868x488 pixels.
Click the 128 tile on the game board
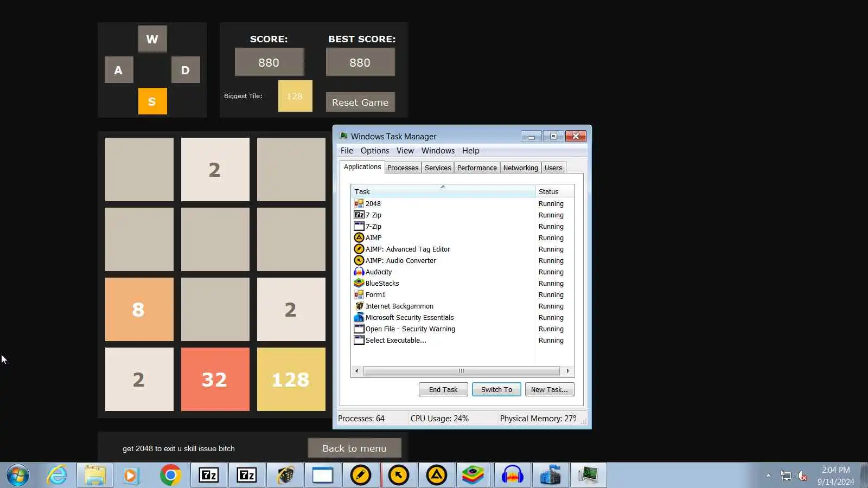[291, 380]
